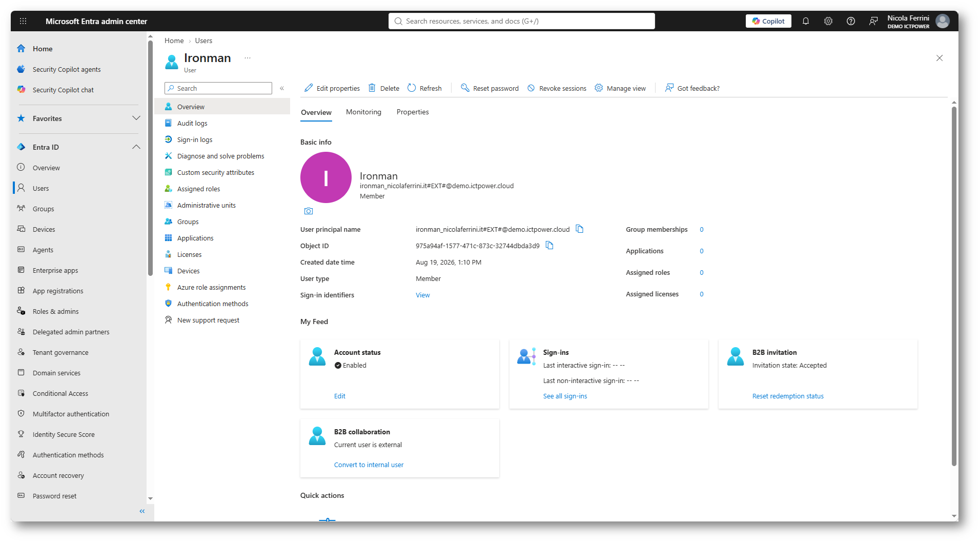Open the notifications bell icon
The width and height of the screenshot is (980, 543).
point(806,21)
